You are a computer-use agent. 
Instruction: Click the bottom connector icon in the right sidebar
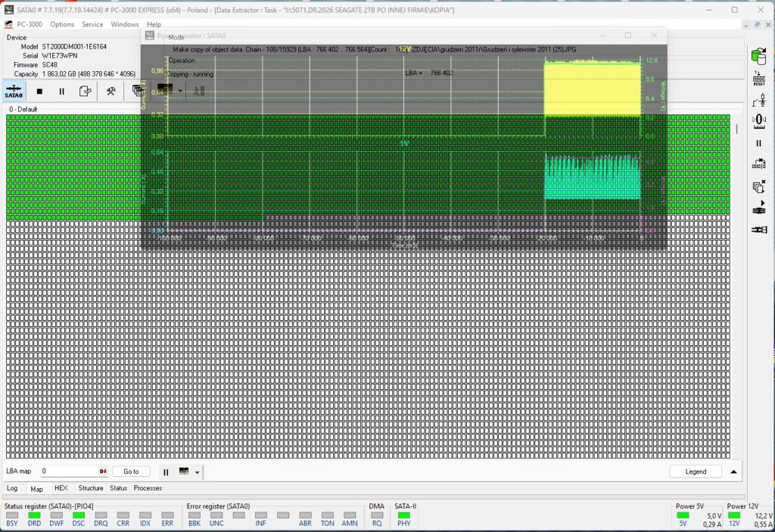coord(758,230)
